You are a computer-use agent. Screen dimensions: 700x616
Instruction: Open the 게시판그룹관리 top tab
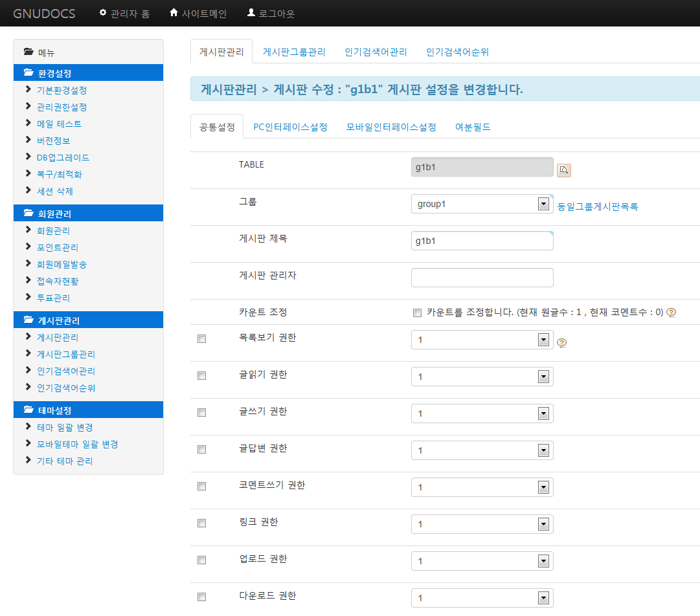(294, 52)
